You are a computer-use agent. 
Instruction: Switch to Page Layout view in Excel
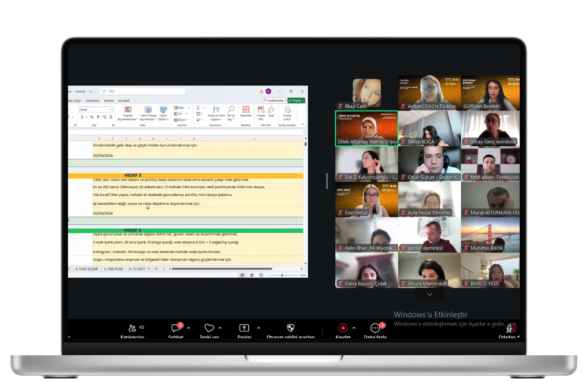(x=252, y=275)
